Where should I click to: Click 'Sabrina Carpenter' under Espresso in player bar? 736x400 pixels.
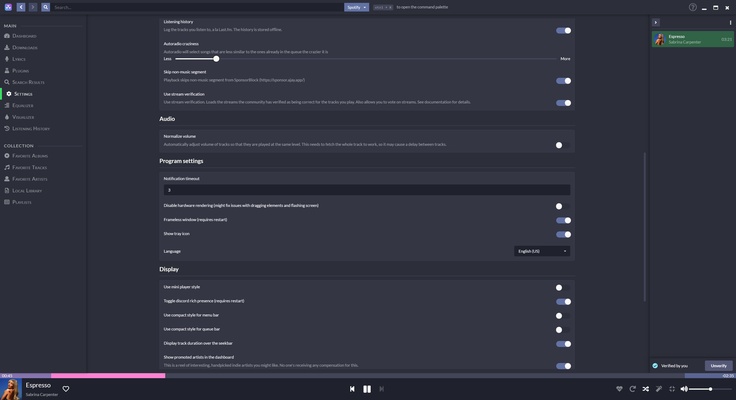42,394
